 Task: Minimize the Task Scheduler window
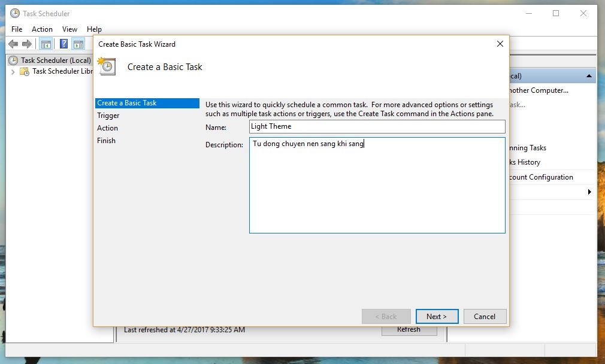529,14
